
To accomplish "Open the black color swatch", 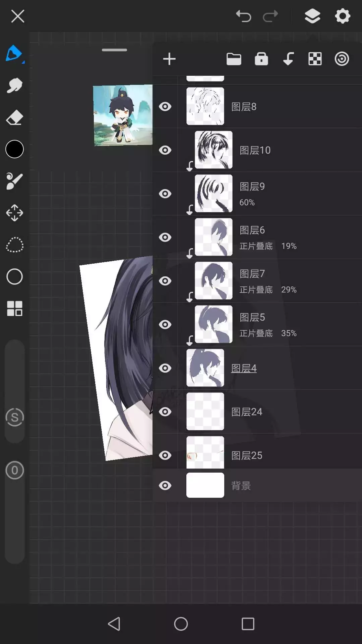I will click(14, 149).
